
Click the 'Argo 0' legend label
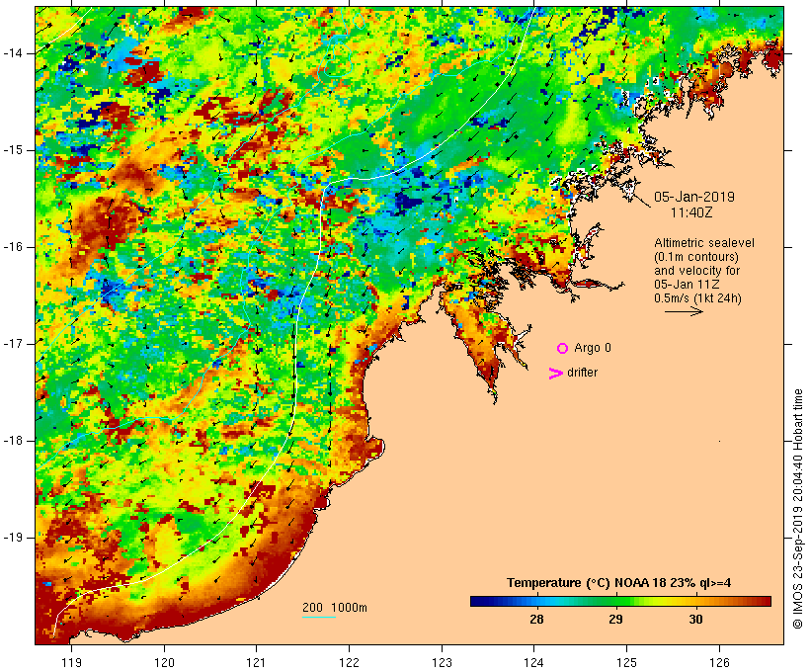coord(593,348)
